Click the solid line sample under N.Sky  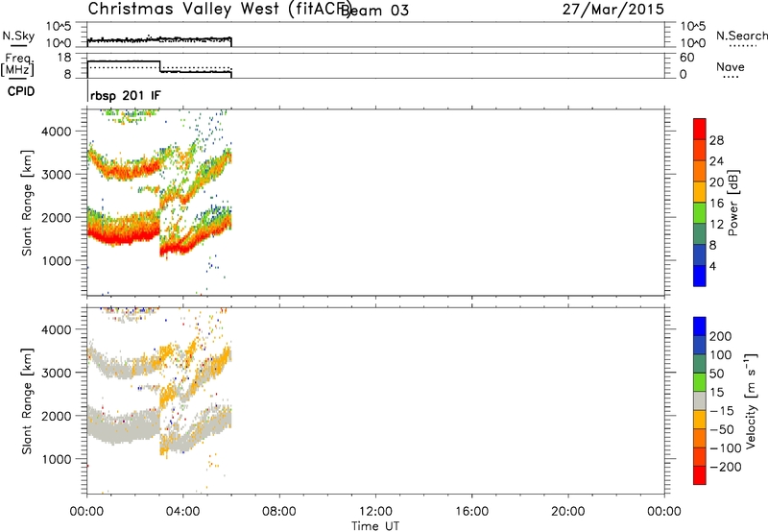point(18,46)
